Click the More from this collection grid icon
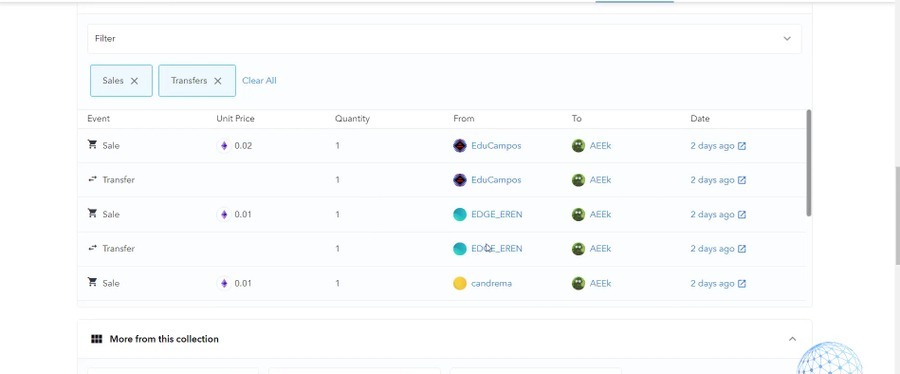 pos(96,339)
